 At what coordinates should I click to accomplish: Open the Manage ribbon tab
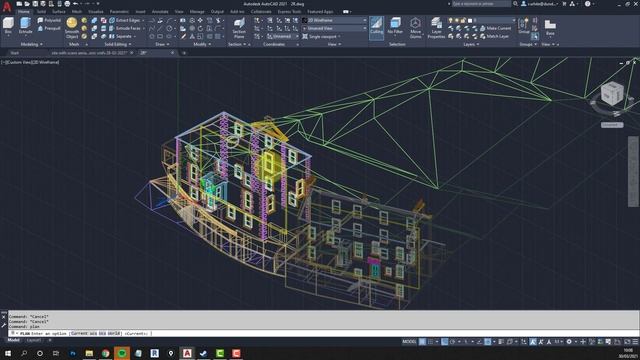click(x=197, y=12)
